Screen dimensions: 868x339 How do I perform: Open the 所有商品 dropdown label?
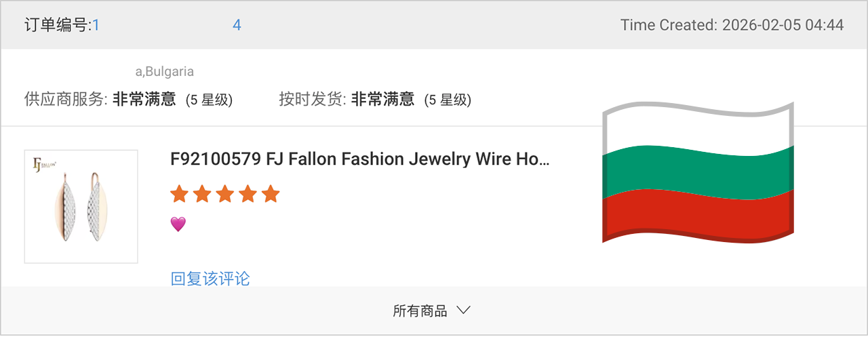(420, 311)
